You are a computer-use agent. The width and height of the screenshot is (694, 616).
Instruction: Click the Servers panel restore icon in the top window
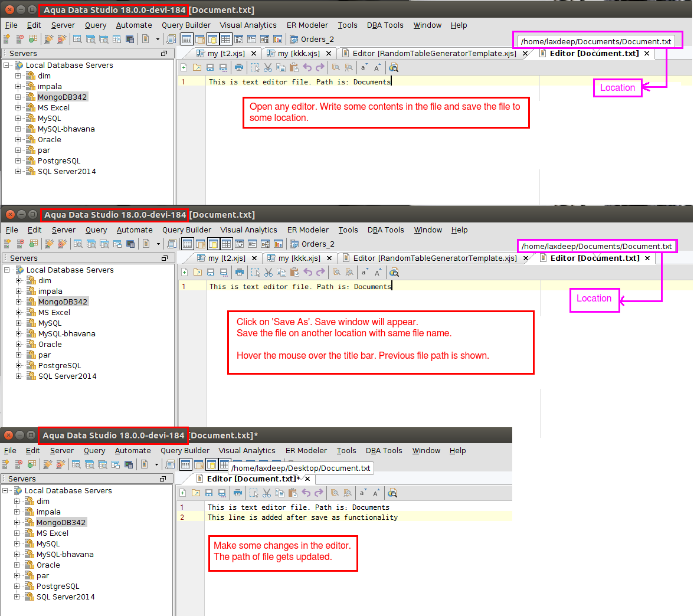pos(164,54)
